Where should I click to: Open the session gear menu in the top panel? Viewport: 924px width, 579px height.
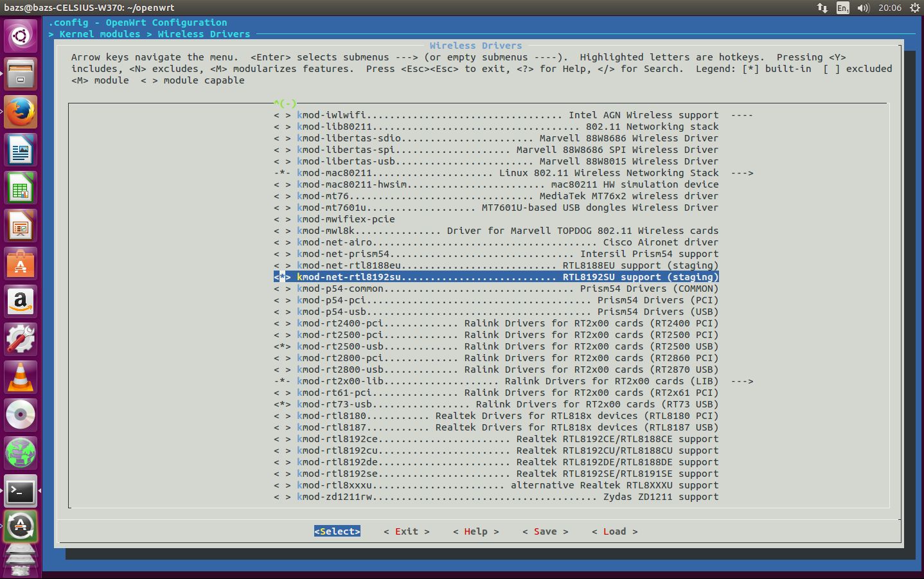pyautogui.click(x=914, y=8)
